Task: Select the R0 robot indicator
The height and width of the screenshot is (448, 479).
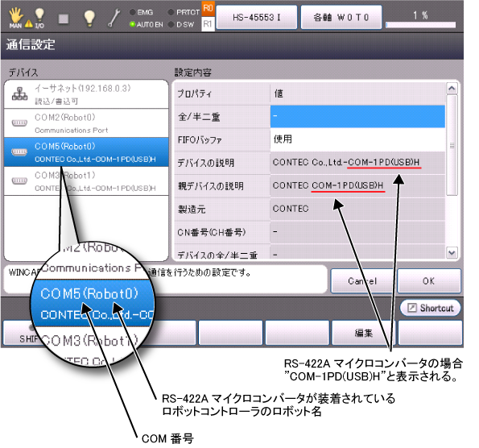Action: (208, 9)
